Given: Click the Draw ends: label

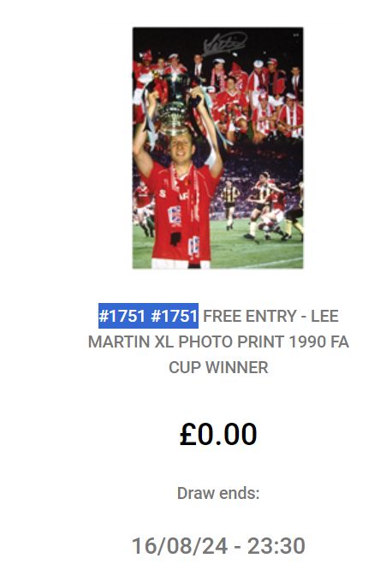Looking at the screenshot, I should click(x=218, y=493).
